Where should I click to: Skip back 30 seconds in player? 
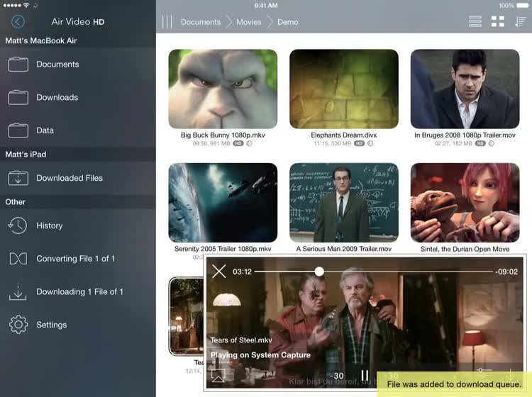point(337,376)
